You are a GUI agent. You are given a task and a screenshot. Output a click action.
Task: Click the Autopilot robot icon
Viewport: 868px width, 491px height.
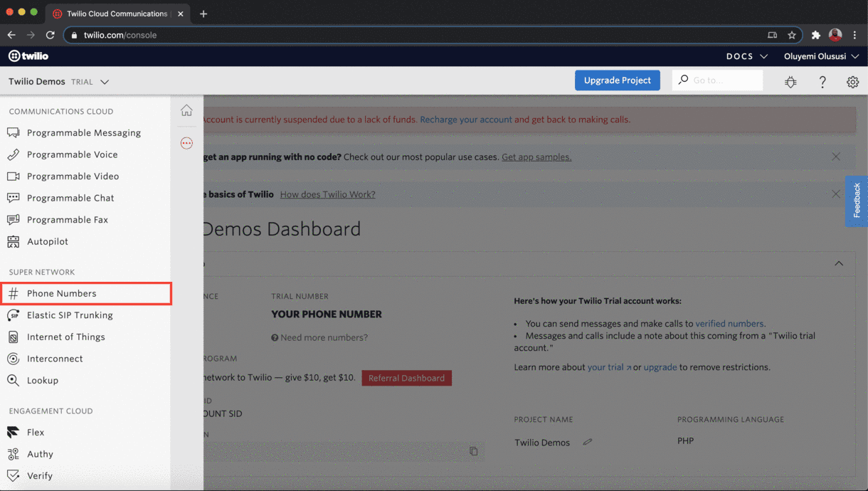tap(13, 242)
